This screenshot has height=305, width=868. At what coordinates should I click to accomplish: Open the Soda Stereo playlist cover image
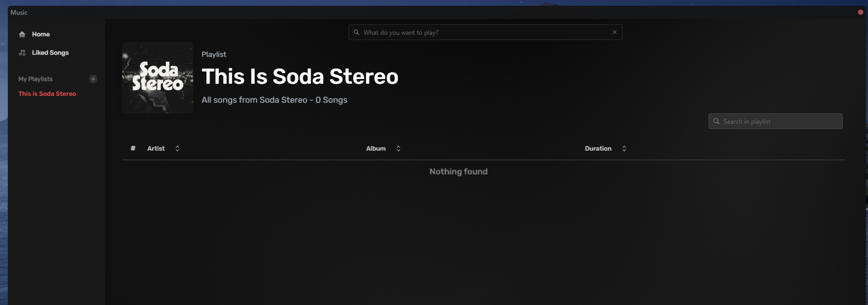click(x=157, y=77)
